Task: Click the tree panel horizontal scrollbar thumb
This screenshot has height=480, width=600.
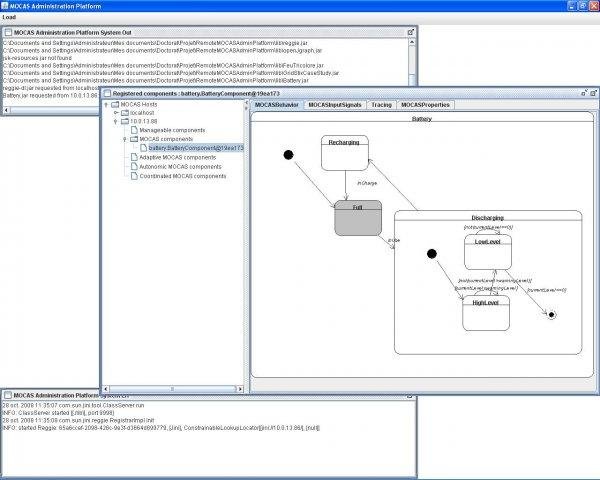Action: tap(173, 389)
